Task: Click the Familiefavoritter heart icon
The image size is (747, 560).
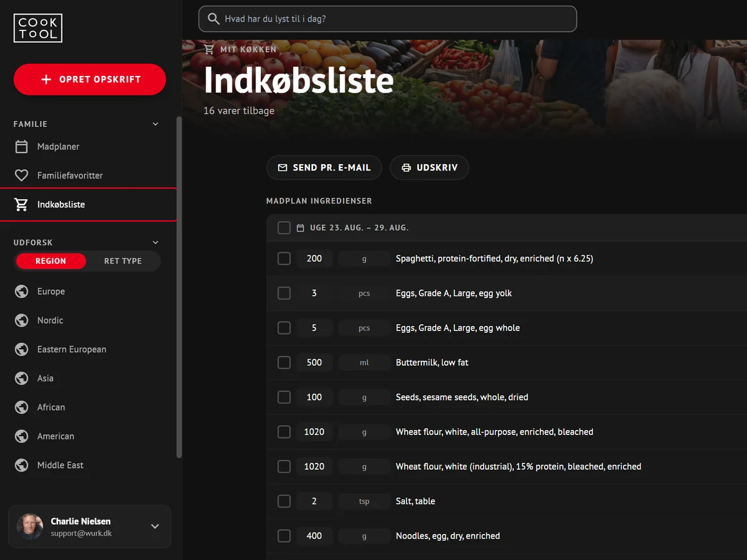Action: [x=22, y=175]
